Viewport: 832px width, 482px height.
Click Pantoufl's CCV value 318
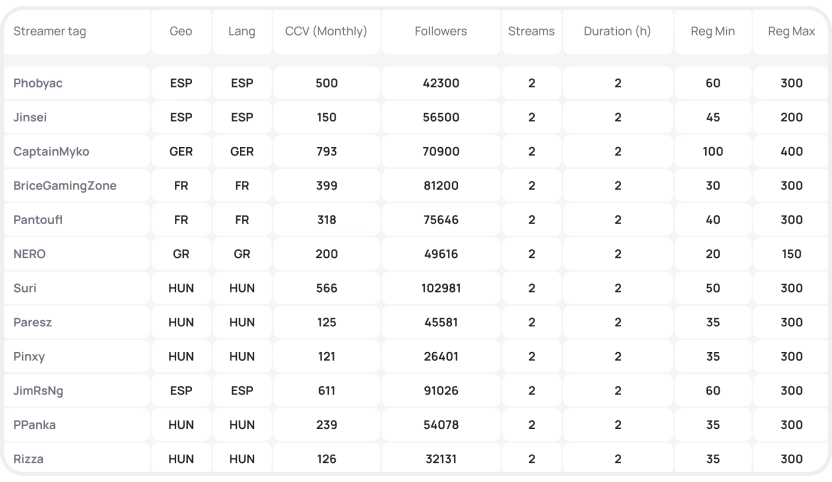pyautogui.click(x=326, y=220)
